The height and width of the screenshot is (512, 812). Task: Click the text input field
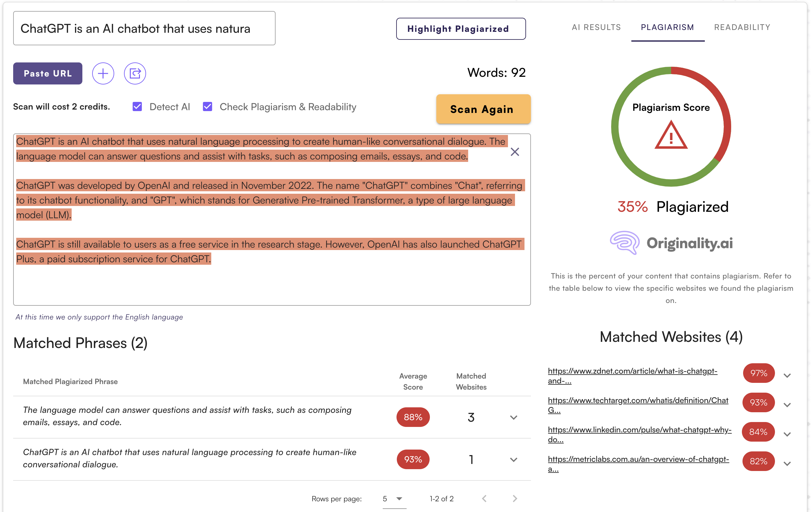click(x=145, y=28)
